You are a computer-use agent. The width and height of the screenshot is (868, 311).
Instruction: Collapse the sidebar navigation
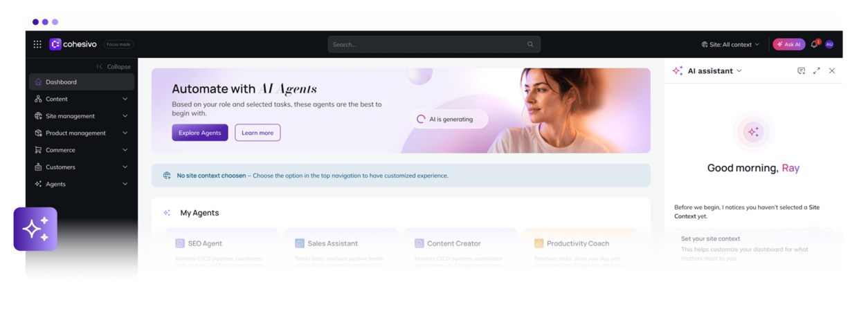pos(114,66)
